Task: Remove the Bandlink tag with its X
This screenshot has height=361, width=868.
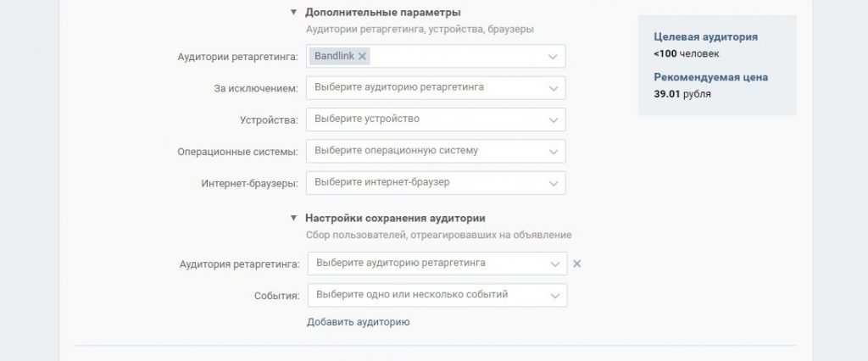Action: pos(361,56)
